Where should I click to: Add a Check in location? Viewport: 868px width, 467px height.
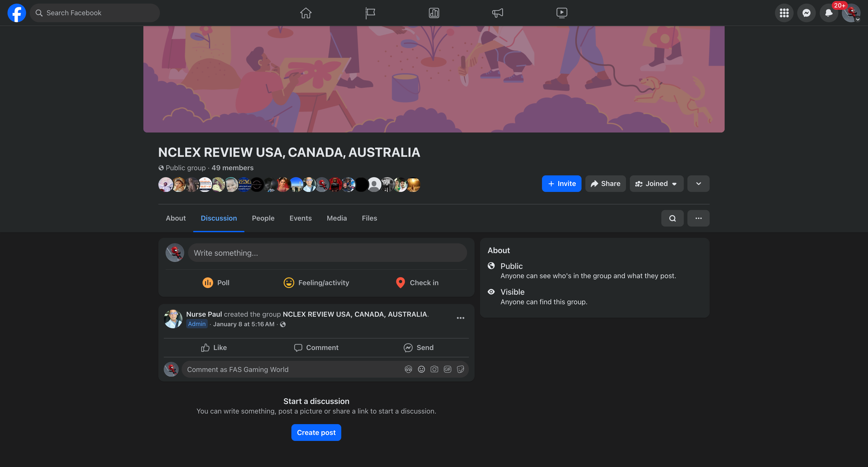tap(417, 283)
